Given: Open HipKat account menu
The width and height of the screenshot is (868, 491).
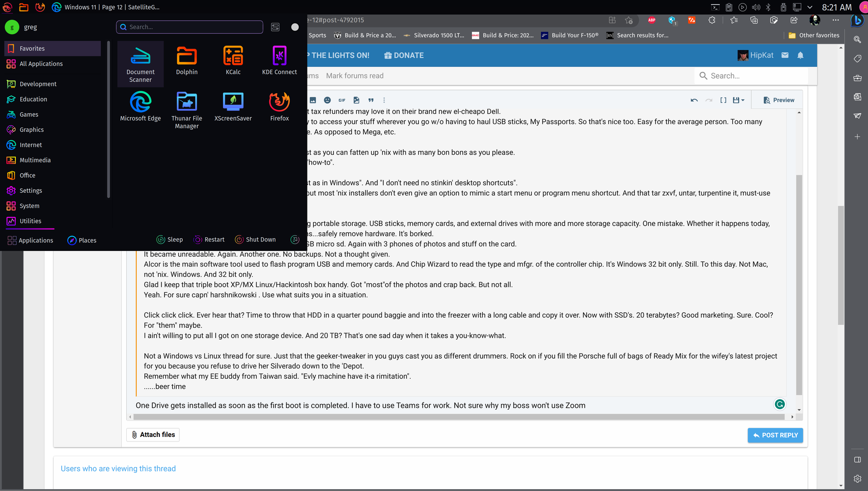Looking at the screenshot, I should pos(755,55).
